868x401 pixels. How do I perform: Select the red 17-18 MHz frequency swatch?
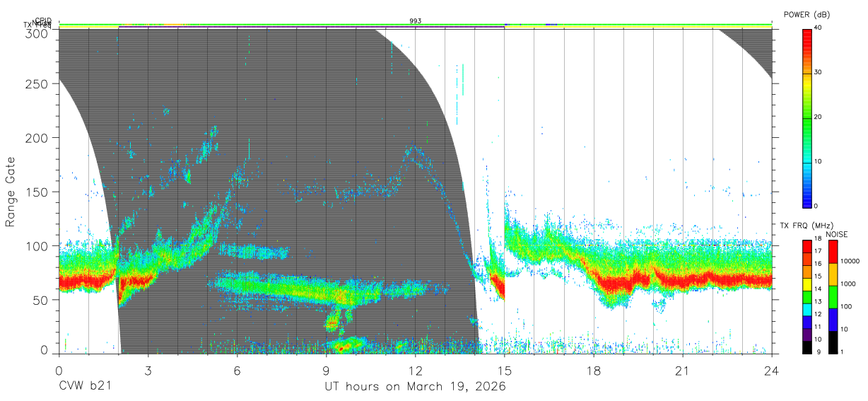pyautogui.click(x=807, y=246)
